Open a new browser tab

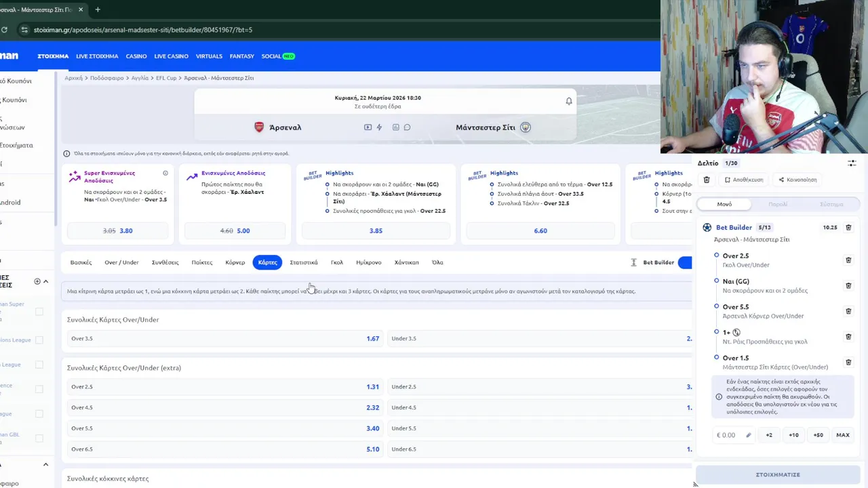point(98,9)
